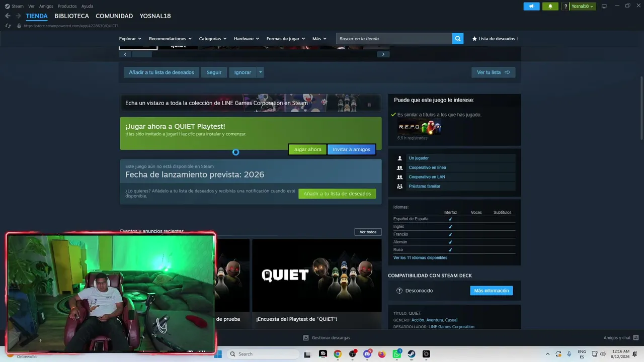Click Invitar a amigos button
This screenshot has height=362, width=644.
coord(351,149)
